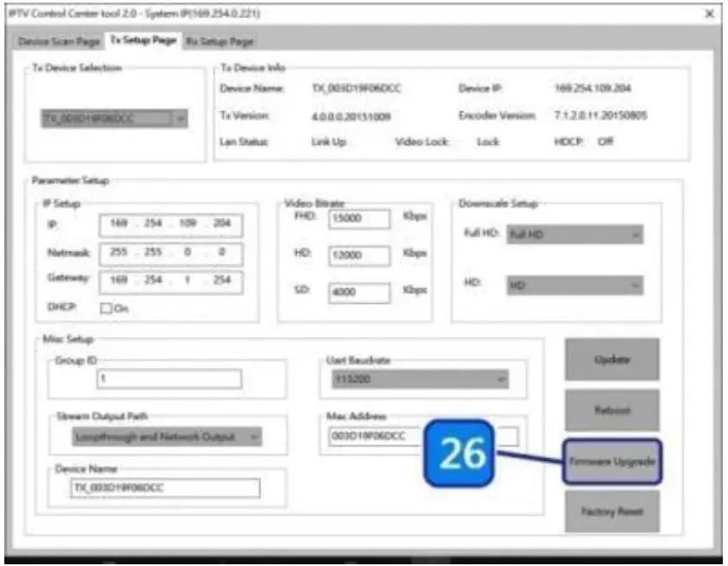This screenshot has height=566, width=728.
Task: Click the Netmask input field
Action: (170, 253)
